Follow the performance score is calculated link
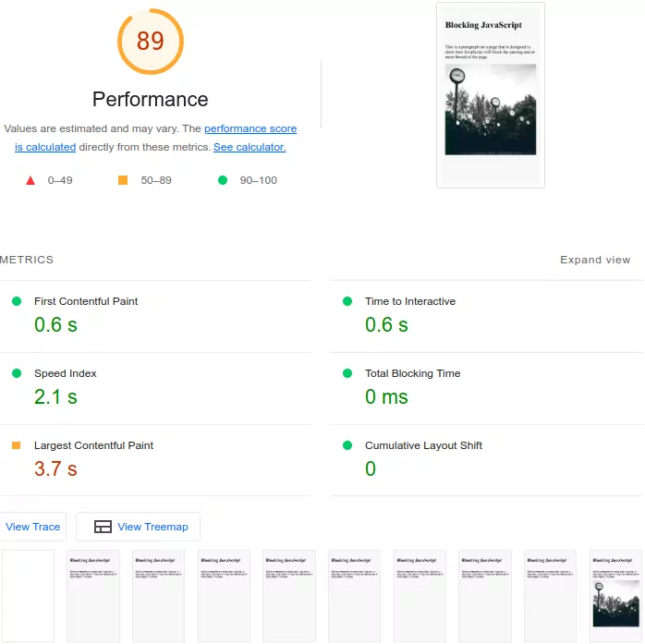Image resolution: width=645 pixels, height=644 pixels. [249, 129]
